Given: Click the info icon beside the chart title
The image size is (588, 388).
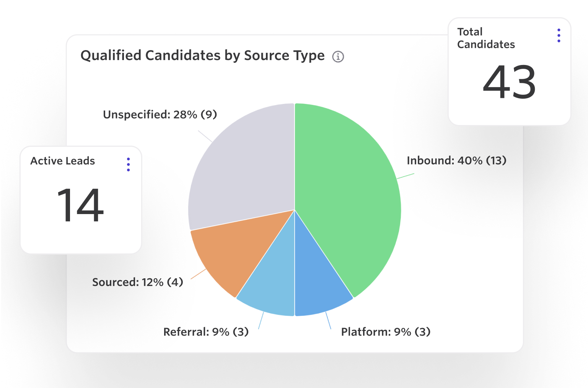Looking at the screenshot, I should coord(337,56).
